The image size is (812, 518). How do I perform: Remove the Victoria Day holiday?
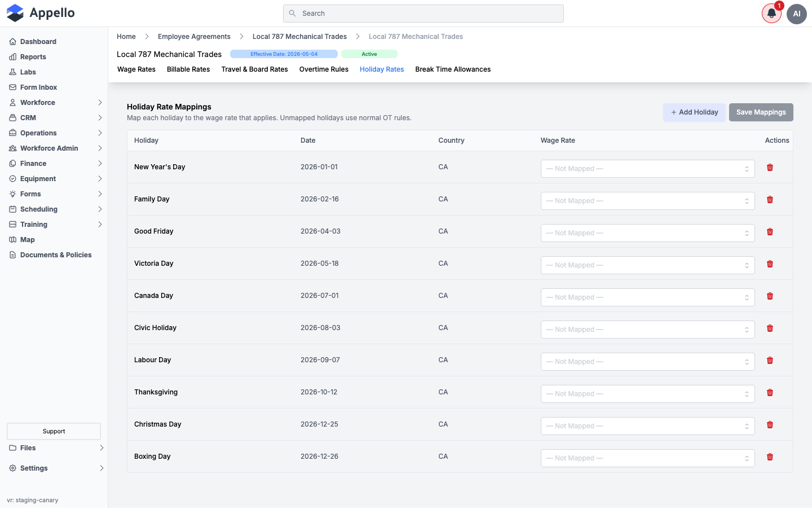click(x=770, y=264)
